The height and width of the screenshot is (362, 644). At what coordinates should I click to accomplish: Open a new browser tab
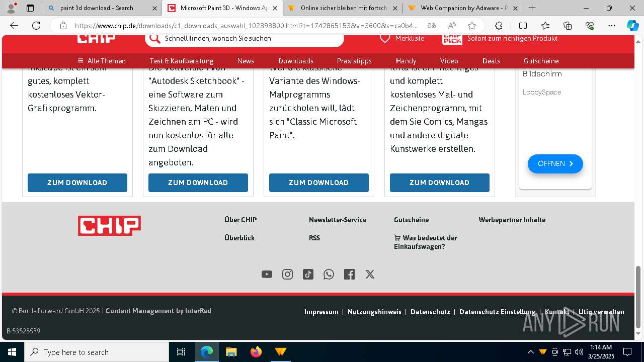point(532,8)
